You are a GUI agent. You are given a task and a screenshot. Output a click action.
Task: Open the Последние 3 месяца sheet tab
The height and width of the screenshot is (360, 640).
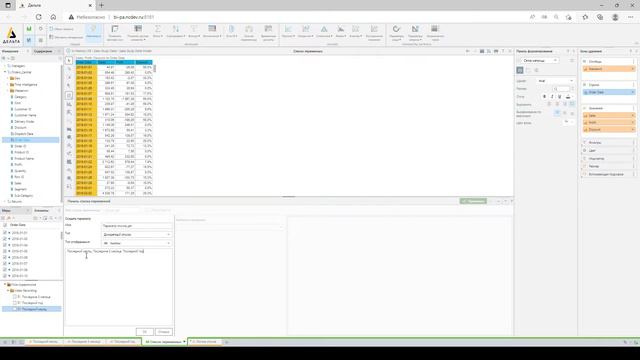(84, 342)
